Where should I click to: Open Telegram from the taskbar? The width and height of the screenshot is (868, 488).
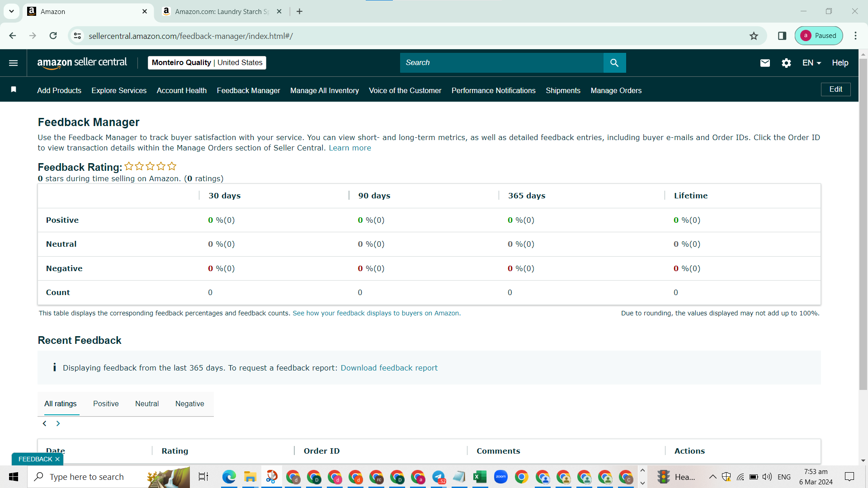click(x=439, y=477)
